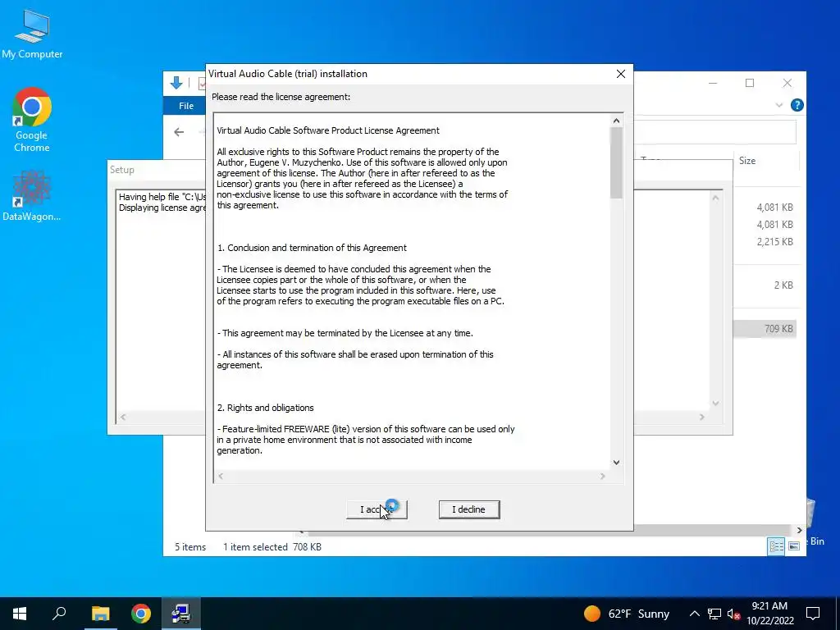This screenshot has height=630, width=840.
Task: Click Explorer horizontal scroll right arrow
Action: click(x=799, y=531)
